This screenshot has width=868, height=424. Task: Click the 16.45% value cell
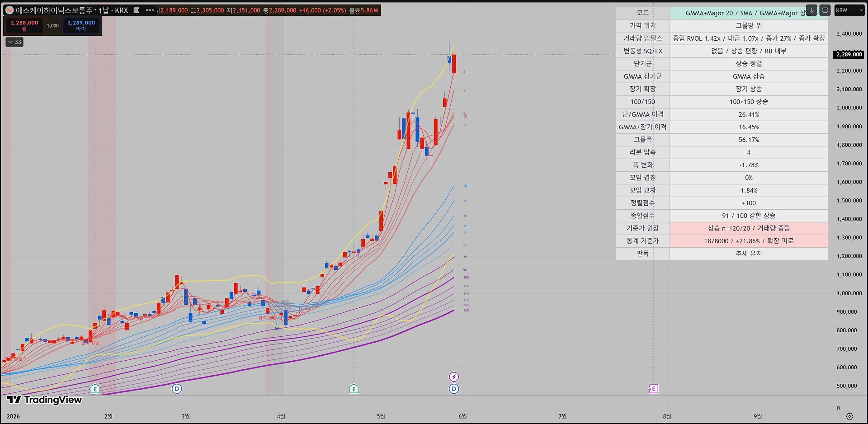click(x=749, y=127)
